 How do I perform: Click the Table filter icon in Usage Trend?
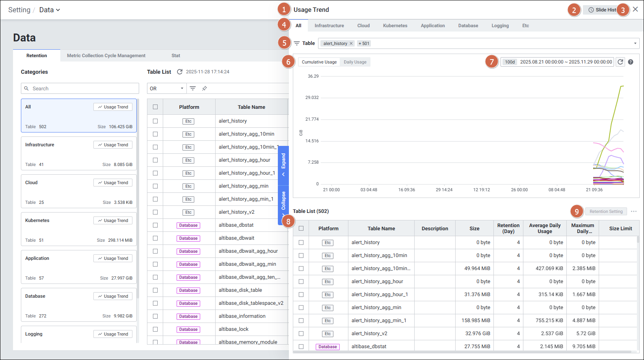tap(297, 43)
